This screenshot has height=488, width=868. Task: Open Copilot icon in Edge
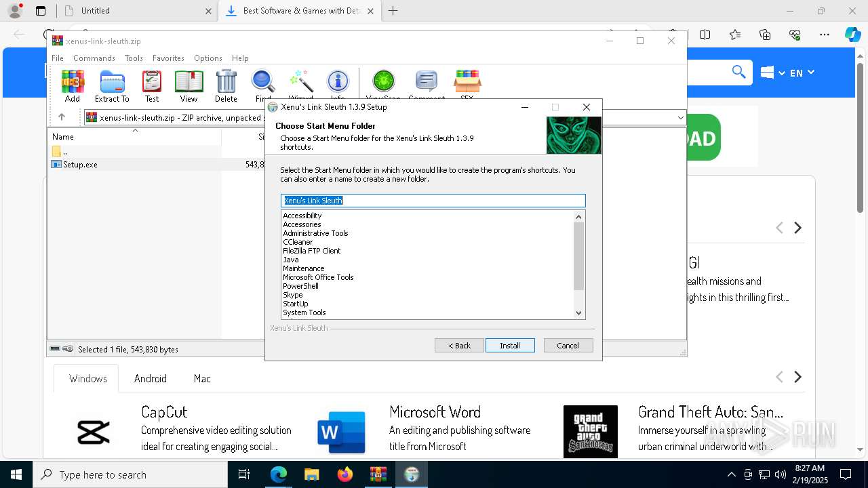pos(852,35)
